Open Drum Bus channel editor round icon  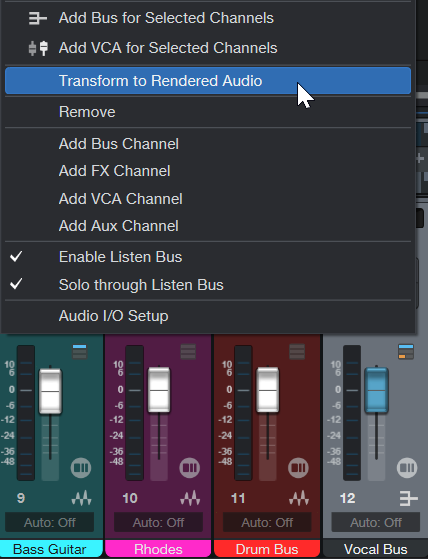pyautogui.click(x=298, y=467)
